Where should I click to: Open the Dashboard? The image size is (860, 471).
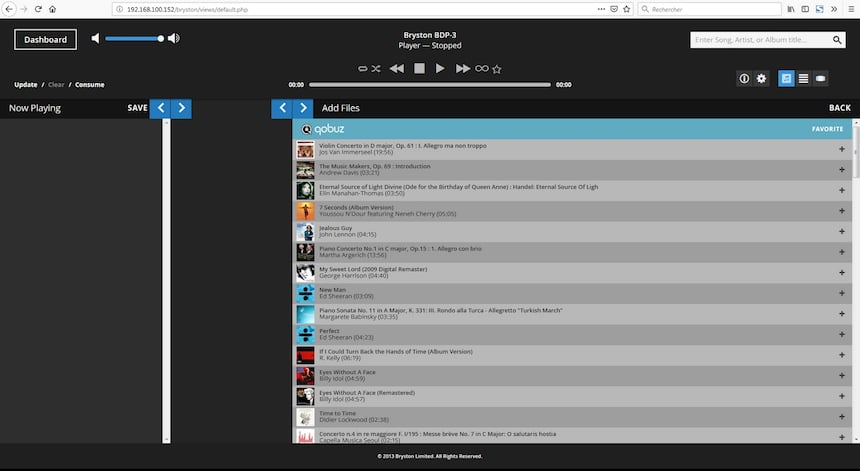(45, 39)
